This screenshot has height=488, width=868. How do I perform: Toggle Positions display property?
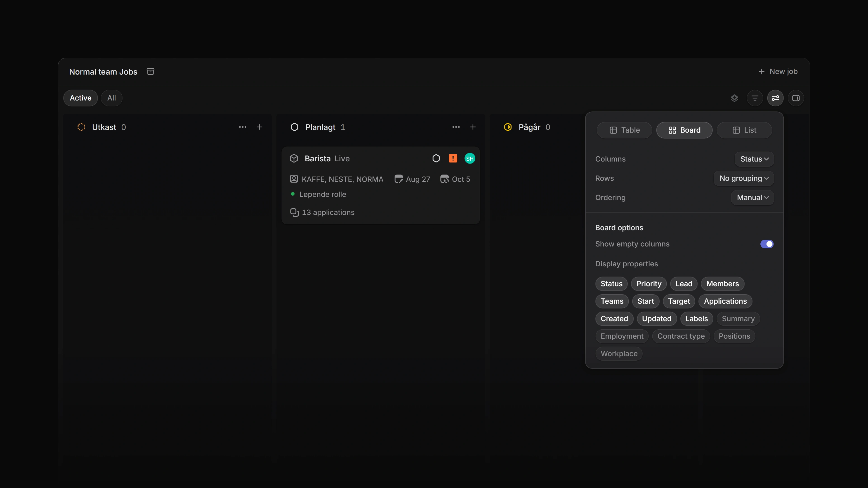(x=734, y=336)
